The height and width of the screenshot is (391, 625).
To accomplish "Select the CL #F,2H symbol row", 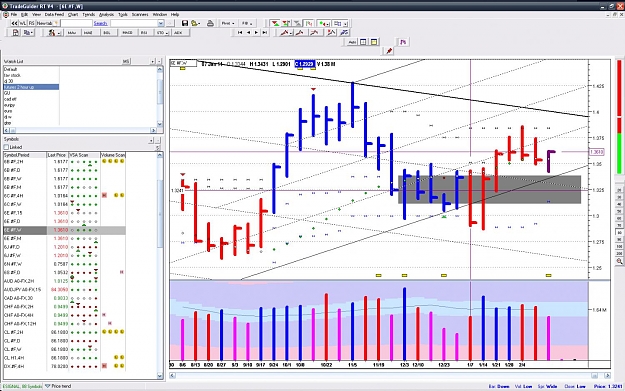I will [64, 332].
